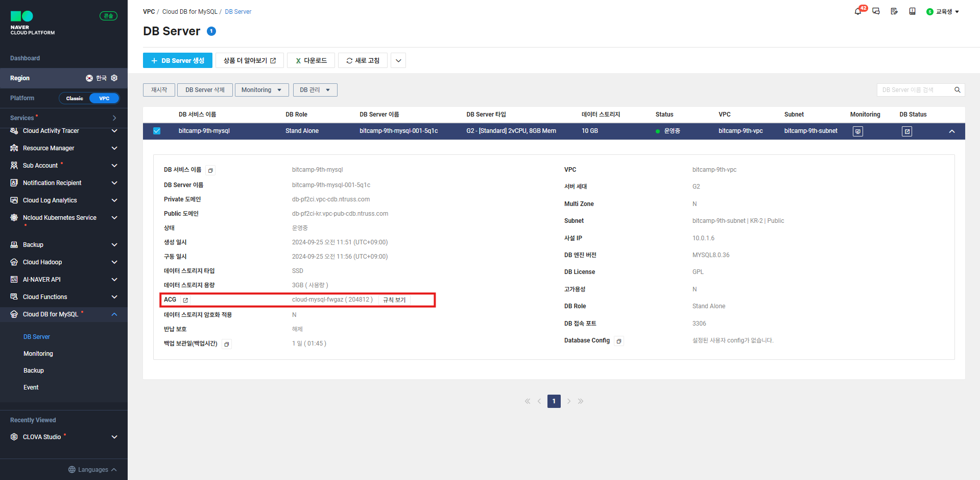The width and height of the screenshot is (980, 480).
Task: Click the Sub Account sidebar icon
Action: 14,166
